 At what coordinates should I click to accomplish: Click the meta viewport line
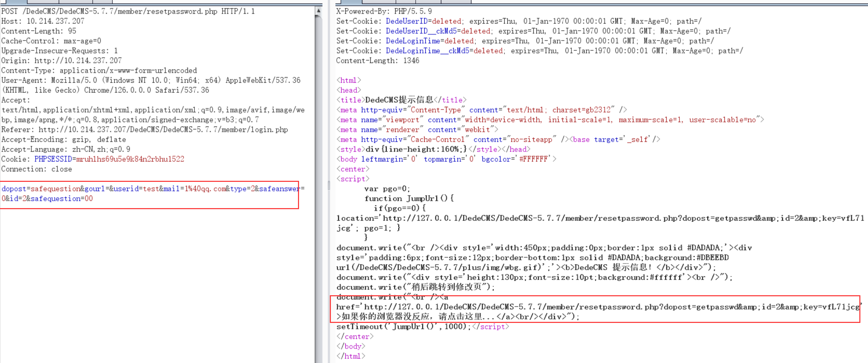pyautogui.click(x=550, y=120)
